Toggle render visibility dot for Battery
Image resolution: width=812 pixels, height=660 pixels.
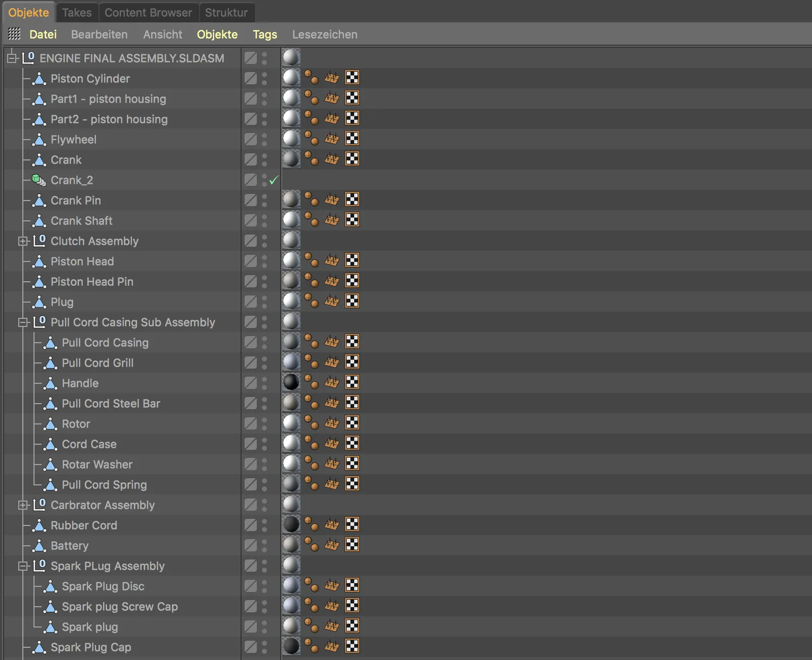pos(264,549)
